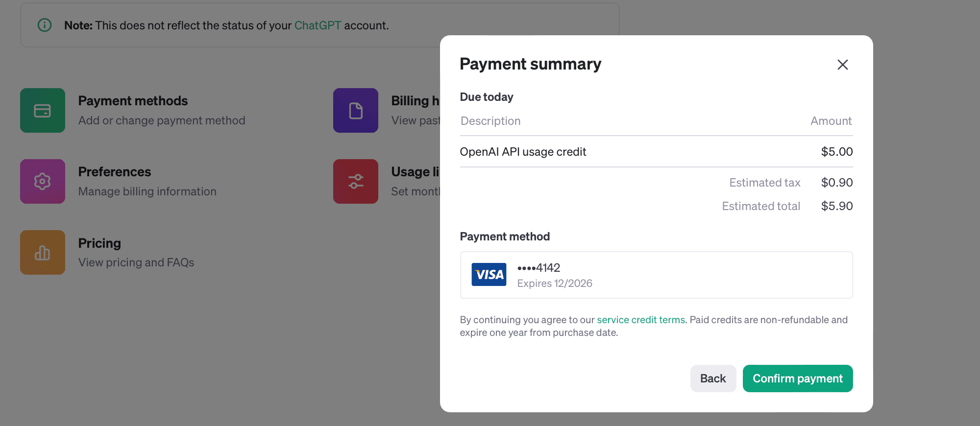Click the Pricing heading

coord(99,243)
